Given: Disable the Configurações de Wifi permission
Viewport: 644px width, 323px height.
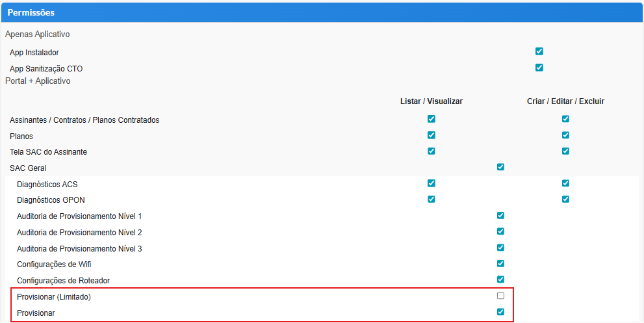Looking at the screenshot, I should coord(500,263).
